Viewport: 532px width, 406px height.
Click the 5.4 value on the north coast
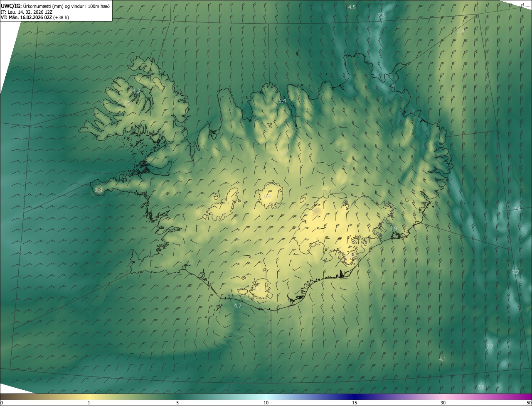tap(282, 101)
